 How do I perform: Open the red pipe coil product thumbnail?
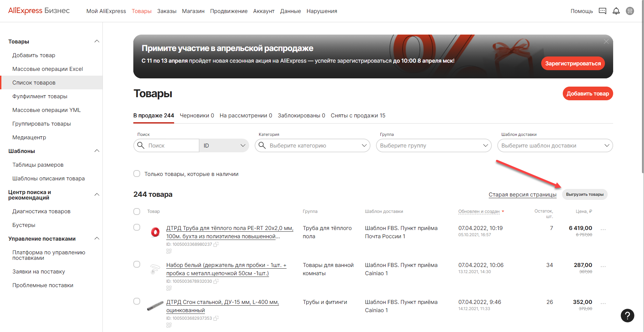(x=155, y=232)
